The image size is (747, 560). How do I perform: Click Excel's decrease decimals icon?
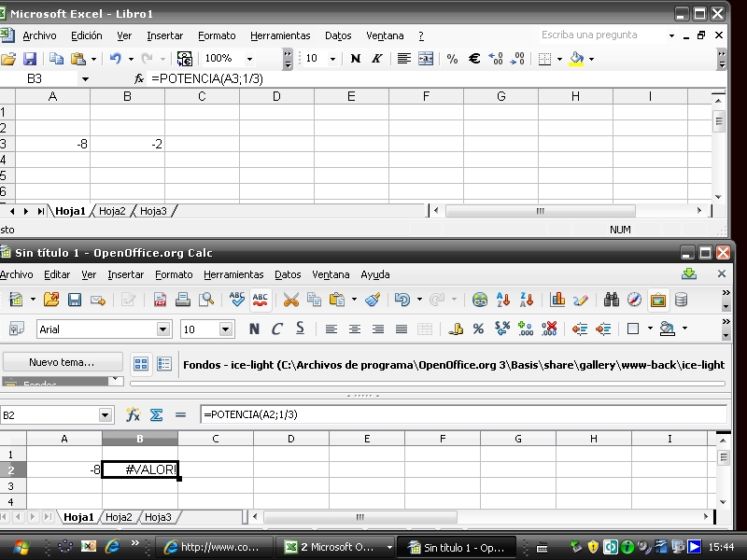(x=517, y=59)
